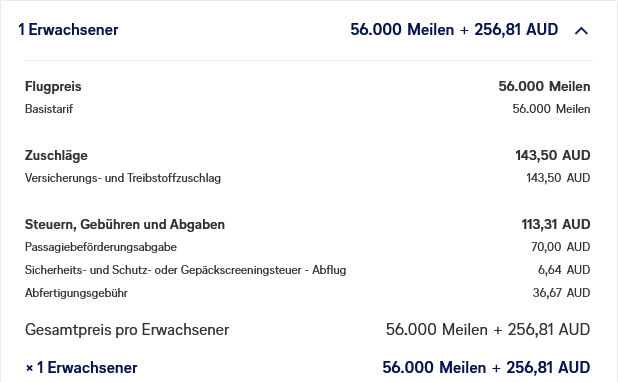Click the bottom × 1 Erwachsener summary label
Image resolution: width=618 pixels, height=382 pixels.
tap(81, 367)
